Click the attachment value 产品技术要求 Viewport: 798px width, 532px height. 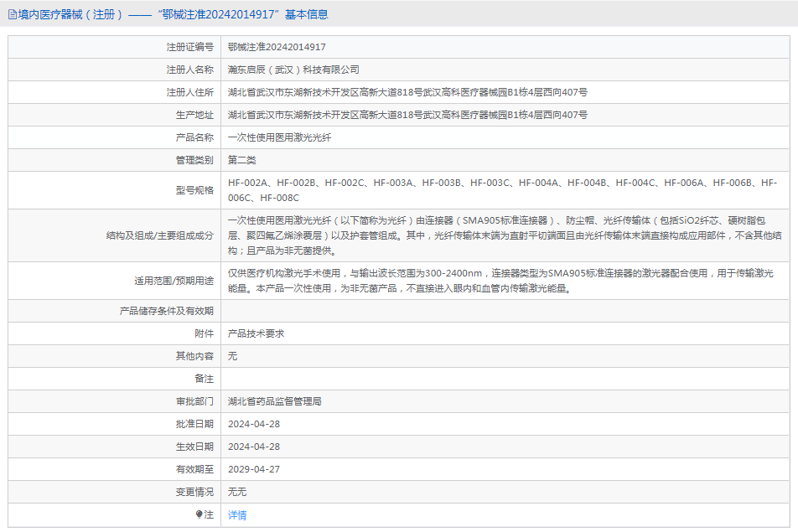click(x=256, y=333)
